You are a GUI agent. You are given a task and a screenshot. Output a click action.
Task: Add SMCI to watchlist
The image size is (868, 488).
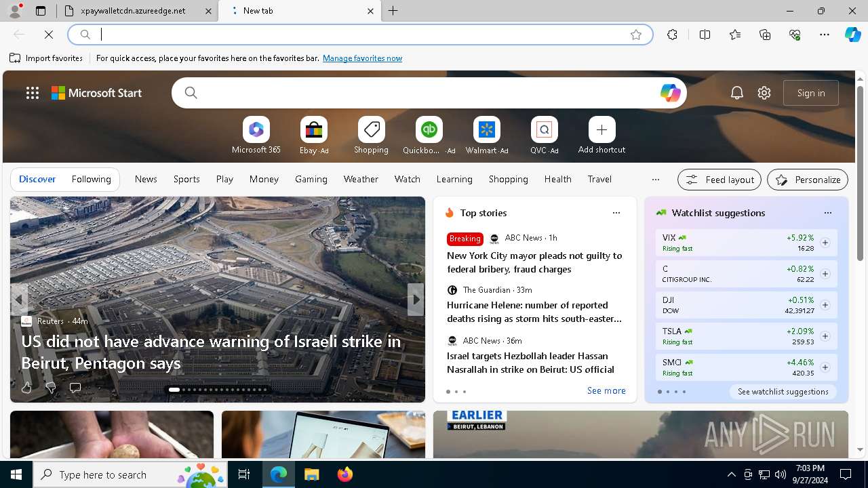(825, 367)
